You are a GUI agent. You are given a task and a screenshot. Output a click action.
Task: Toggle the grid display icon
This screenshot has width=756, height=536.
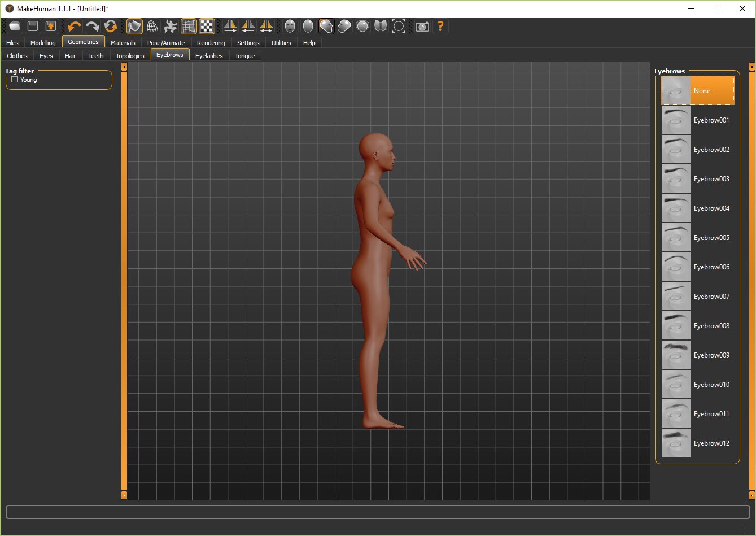point(189,26)
